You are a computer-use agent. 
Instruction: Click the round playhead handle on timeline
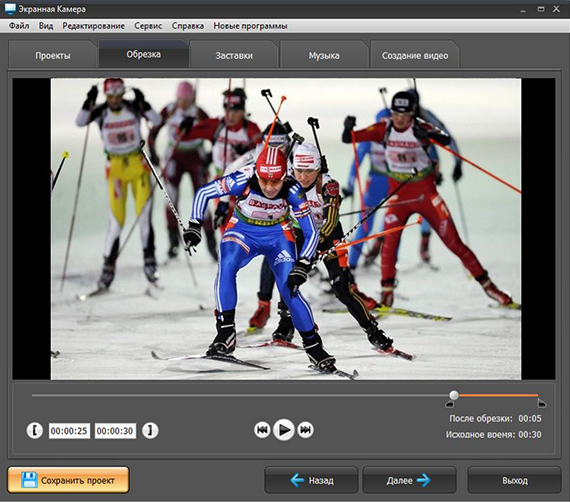[454, 395]
